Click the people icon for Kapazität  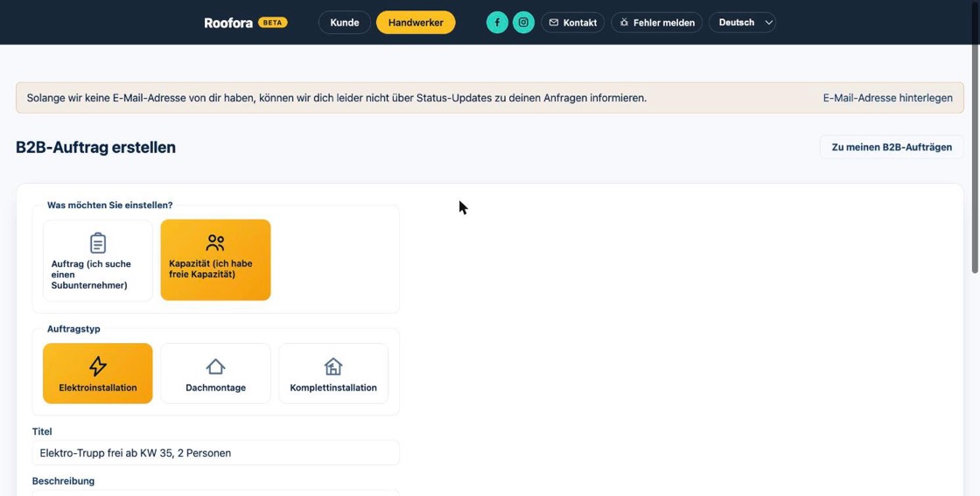click(x=215, y=243)
